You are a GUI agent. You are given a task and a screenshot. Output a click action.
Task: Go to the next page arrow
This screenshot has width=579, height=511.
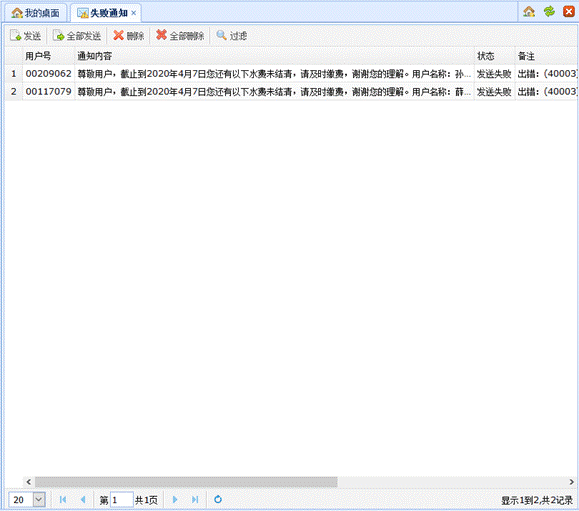point(175,499)
